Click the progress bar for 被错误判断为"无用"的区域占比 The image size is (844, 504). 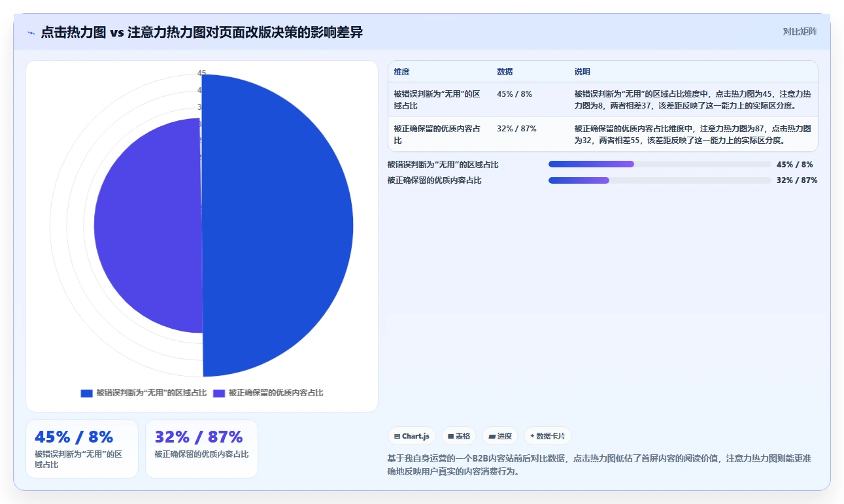tap(660, 165)
